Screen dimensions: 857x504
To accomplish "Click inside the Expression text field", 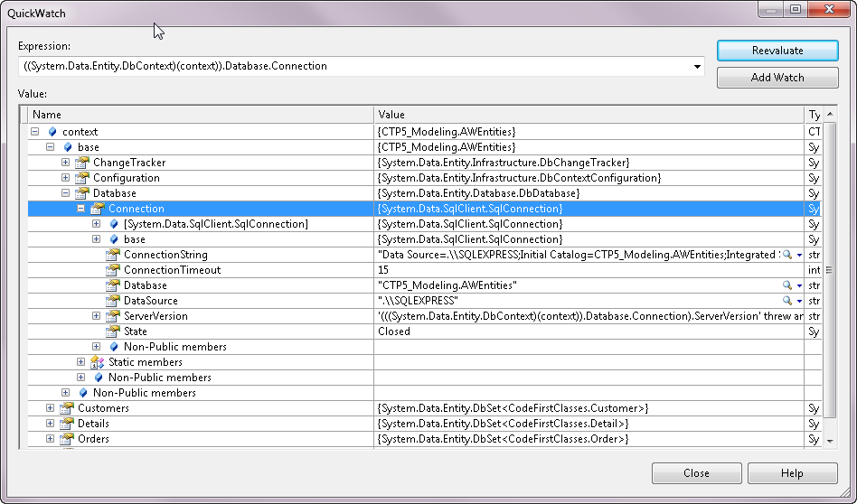I will coord(353,67).
